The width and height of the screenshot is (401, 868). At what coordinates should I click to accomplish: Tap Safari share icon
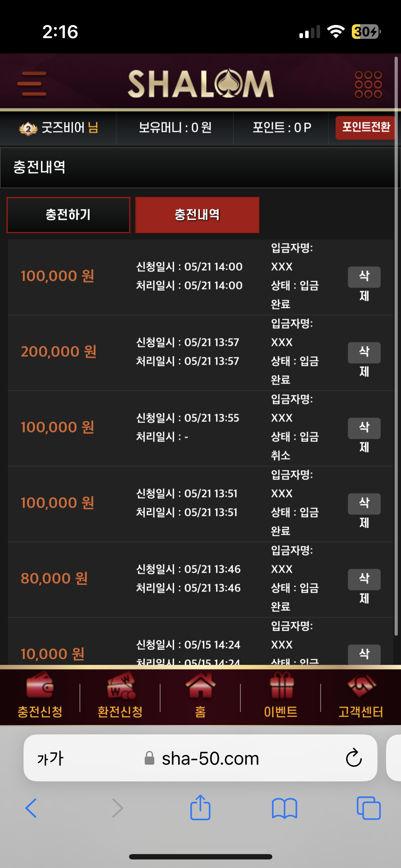[x=200, y=808]
